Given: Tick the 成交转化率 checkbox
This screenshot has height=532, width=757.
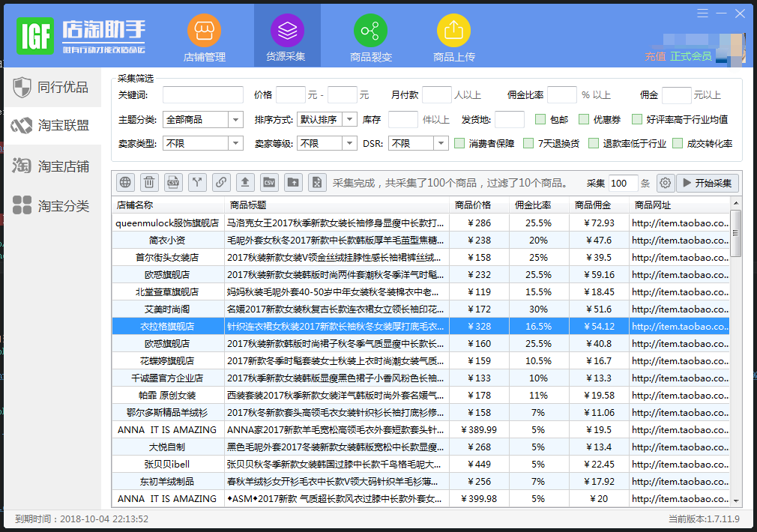Looking at the screenshot, I should [678, 143].
